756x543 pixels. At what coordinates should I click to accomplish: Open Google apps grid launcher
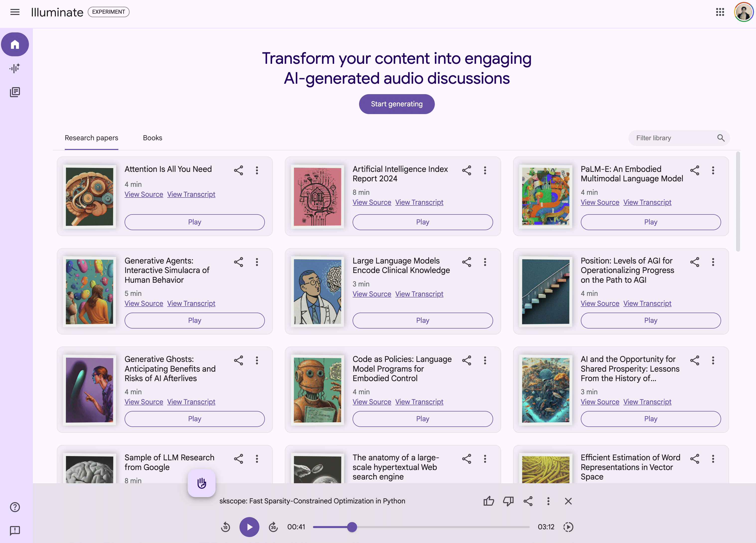click(720, 12)
